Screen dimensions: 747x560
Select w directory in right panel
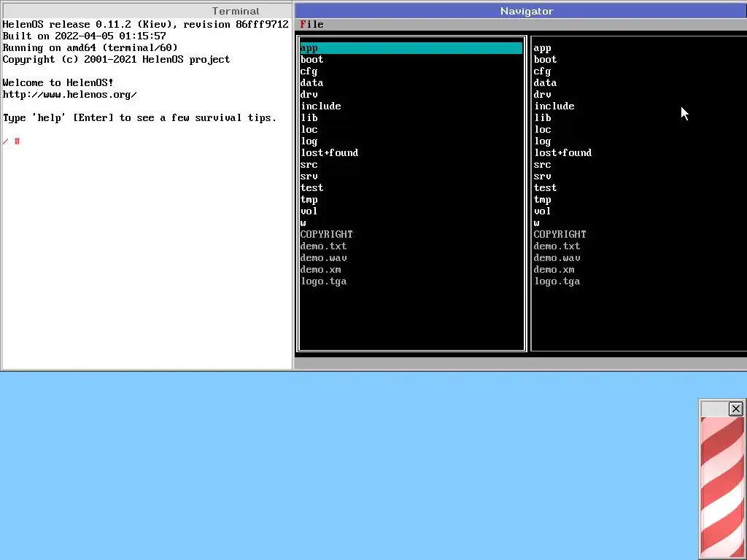point(536,223)
